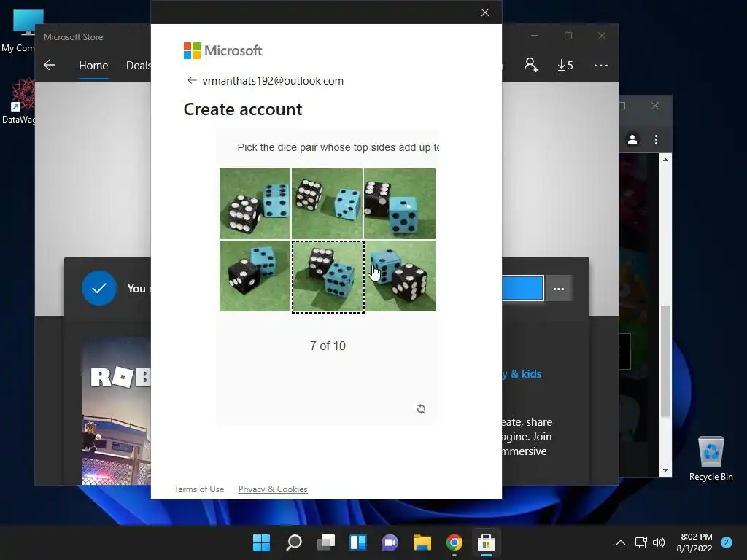
Task: Open network status tray icon
Action: point(640,542)
